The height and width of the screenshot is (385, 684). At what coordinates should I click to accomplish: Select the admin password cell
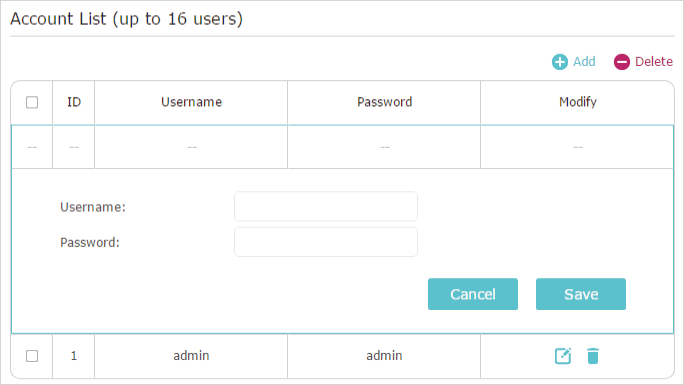point(384,356)
